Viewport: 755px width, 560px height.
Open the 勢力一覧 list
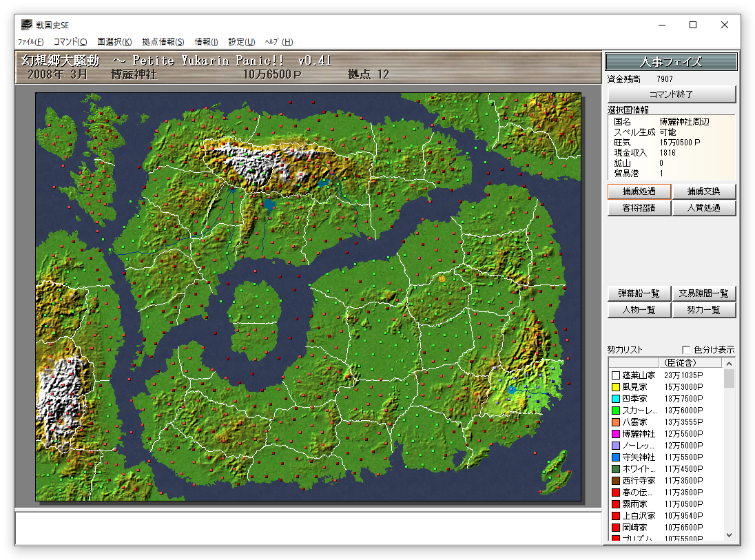[x=703, y=310]
